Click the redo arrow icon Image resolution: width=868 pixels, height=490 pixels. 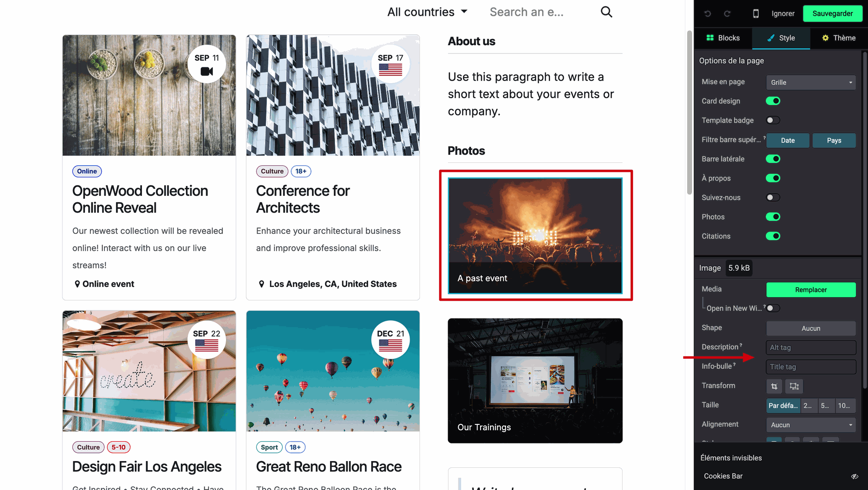coord(727,14)
